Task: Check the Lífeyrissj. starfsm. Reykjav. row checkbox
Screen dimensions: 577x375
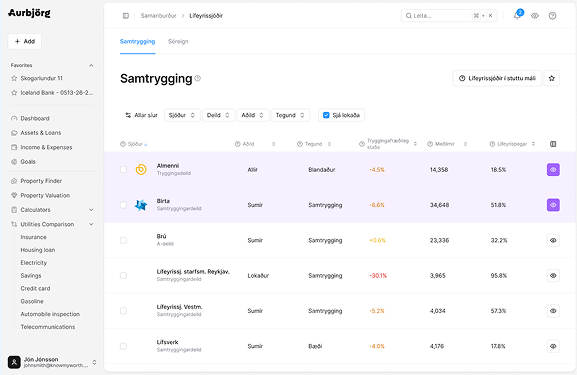Action: tap(123, 276)
